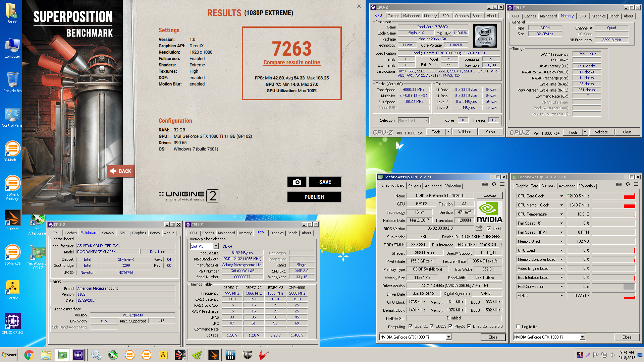Open Catzilla yellow icon in taskbar
The image size is (644, 362).
click(x=163, y=355)
